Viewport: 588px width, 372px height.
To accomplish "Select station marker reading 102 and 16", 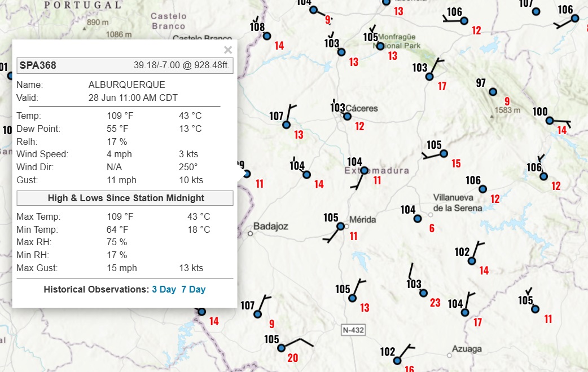I will (x=397, y=361).
